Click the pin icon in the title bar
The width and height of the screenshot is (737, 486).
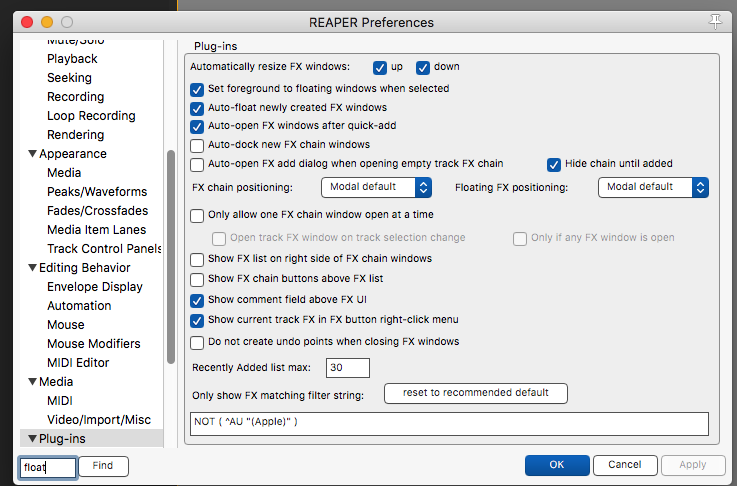(x=714, y=20)
